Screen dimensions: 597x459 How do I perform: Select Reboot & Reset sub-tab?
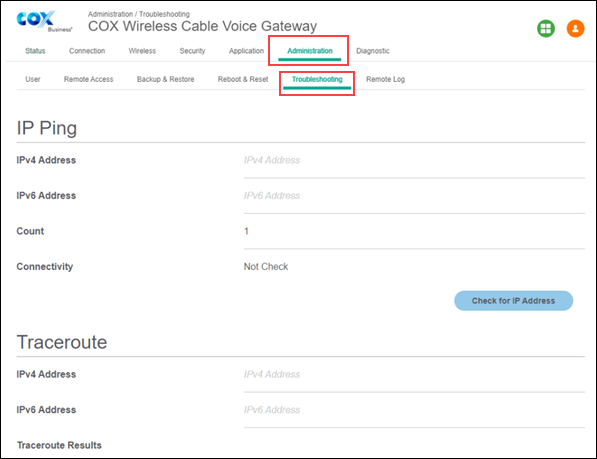click(x=243, y=79)
